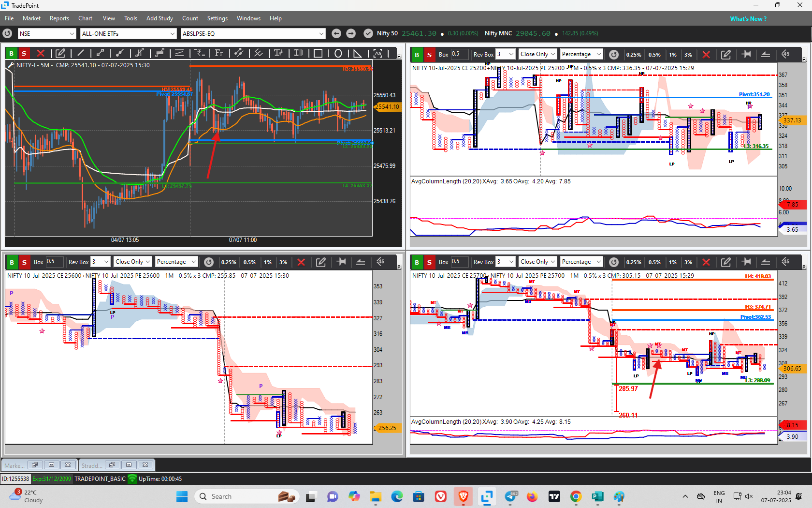Select the rectangle drawing tool
Viewport: 812px width, 508px height.
(318, 53)
